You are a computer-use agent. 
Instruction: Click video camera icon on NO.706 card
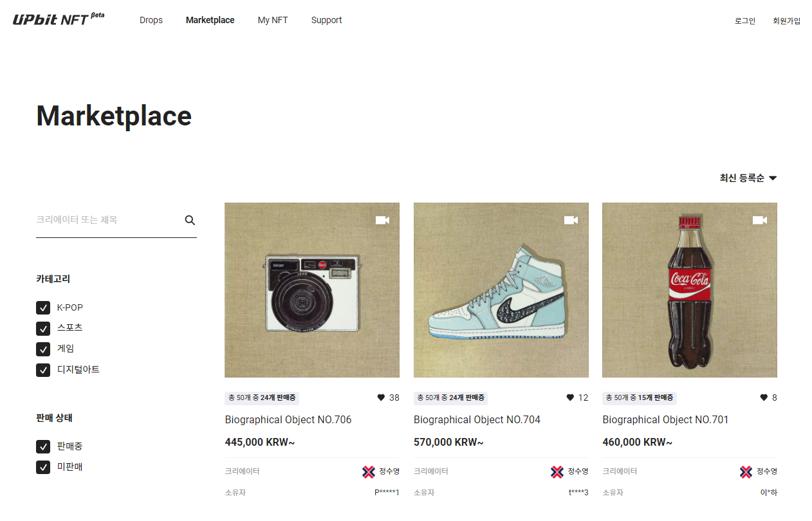click(382, 220)
